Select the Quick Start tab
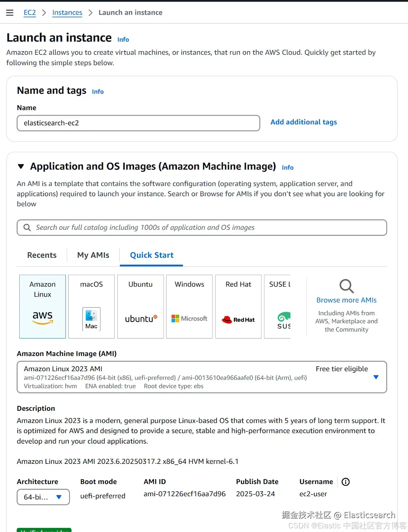Viewport: 408px width, 532px height. click(152, 255)
